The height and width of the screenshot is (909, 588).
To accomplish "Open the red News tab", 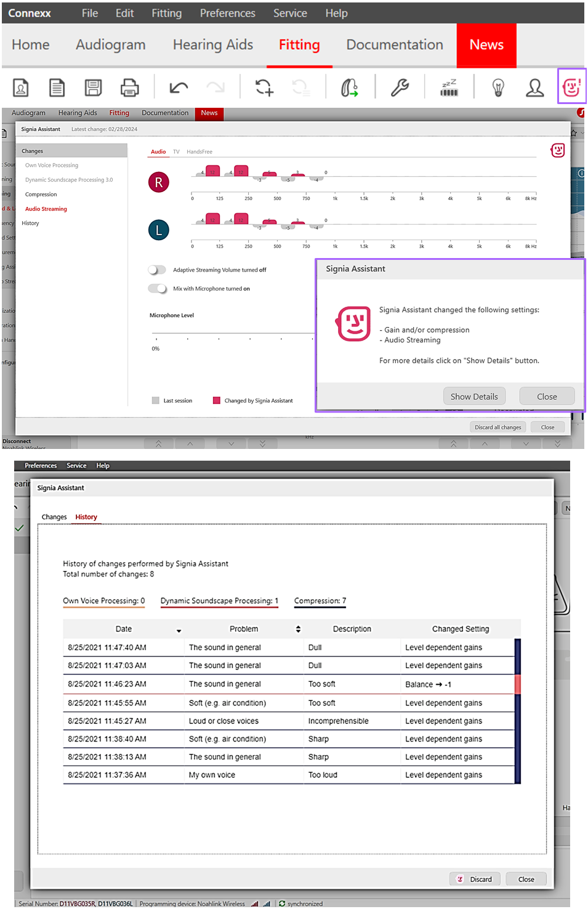I will tap(486, 45).
